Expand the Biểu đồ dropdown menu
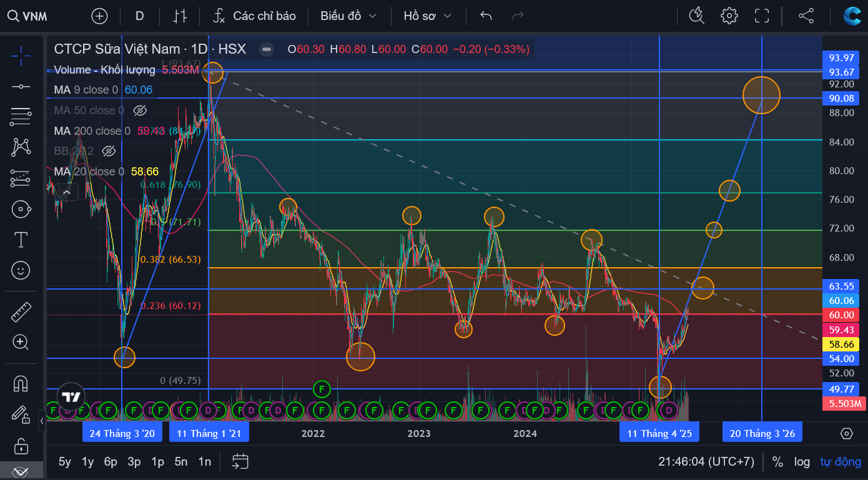Viewport: 868px width, 480px height. click(348, 16)
